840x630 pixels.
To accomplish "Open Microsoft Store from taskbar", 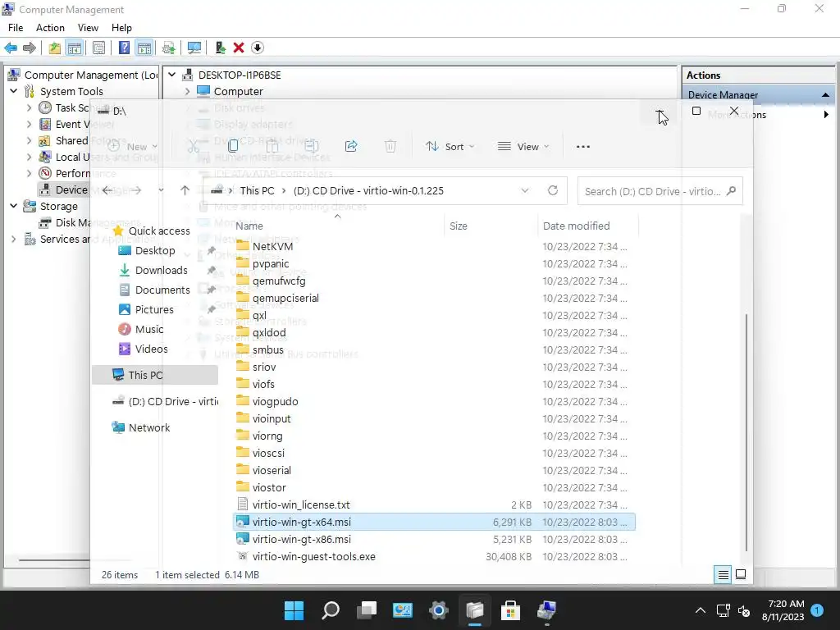I will coord(510,610).
